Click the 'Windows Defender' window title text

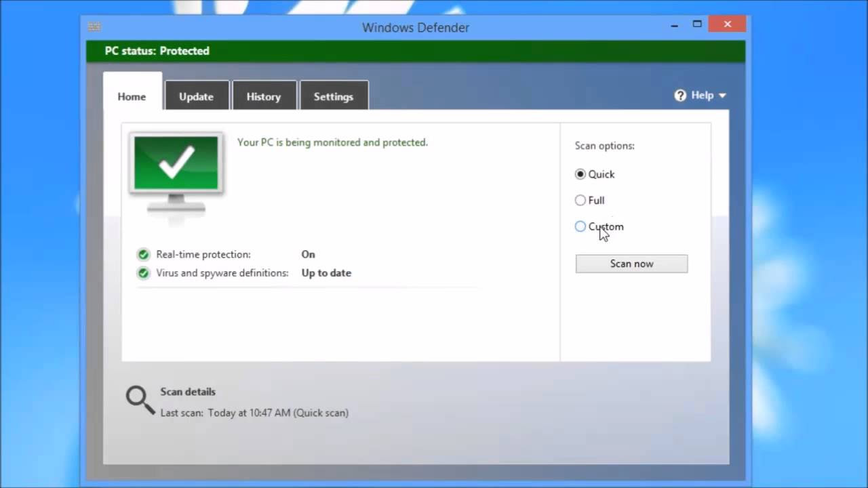click(416, 28)
